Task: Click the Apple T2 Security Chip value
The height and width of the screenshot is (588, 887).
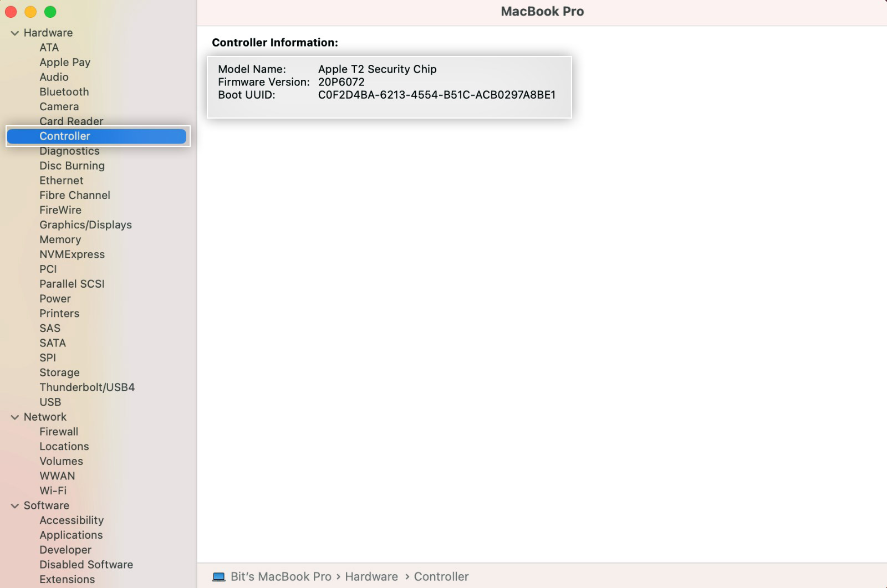Action: (378, 69)
